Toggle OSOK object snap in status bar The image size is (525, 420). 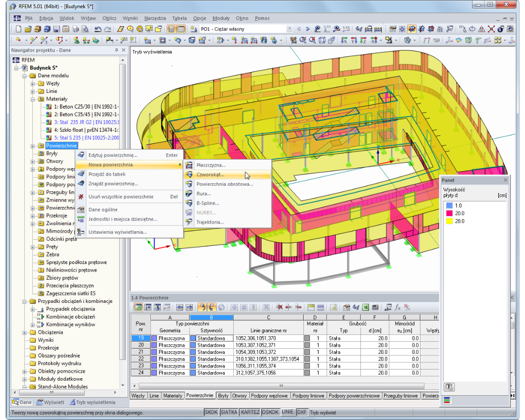tap(270, 412)
